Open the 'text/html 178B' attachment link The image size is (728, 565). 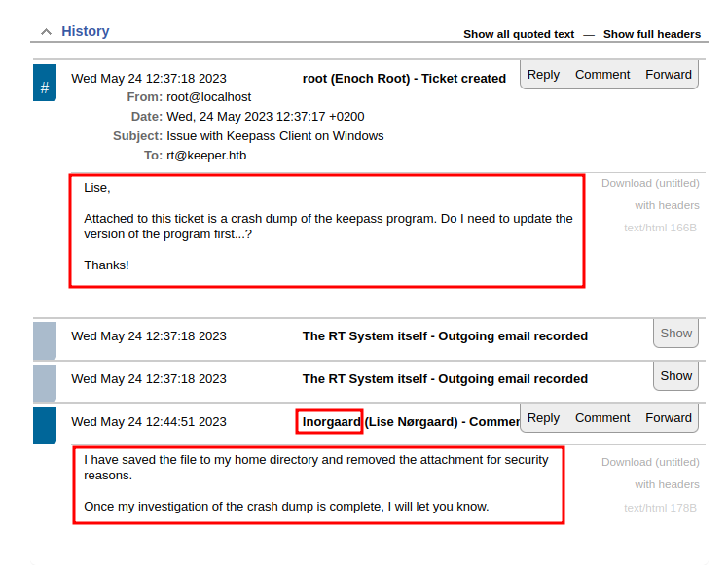point(661,507)
